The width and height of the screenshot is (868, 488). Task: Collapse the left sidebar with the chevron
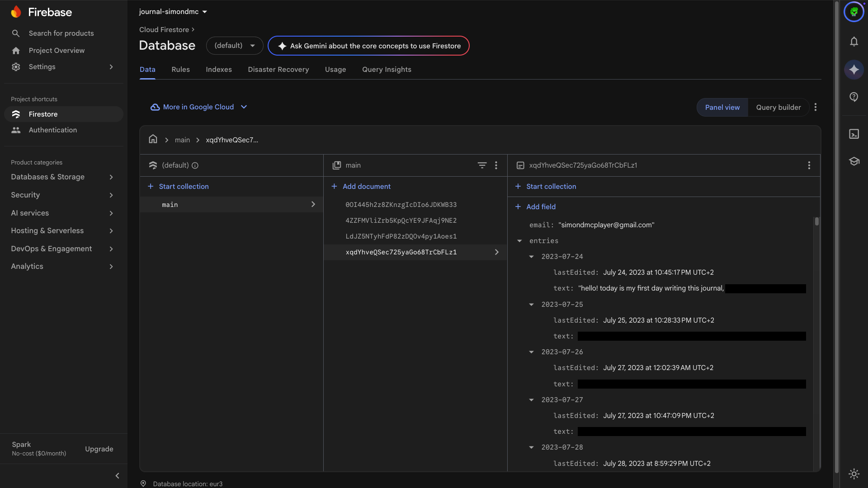(117, 475)
